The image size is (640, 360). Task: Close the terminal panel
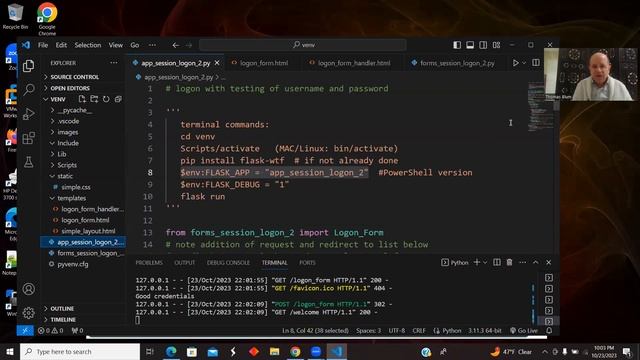pyautogui.click(x=549, y=262)
